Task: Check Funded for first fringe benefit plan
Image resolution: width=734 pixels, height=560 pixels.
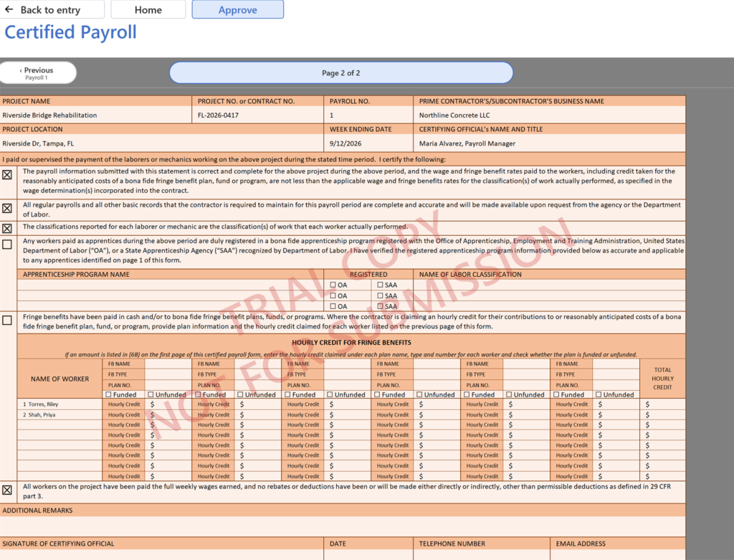Action: pyautogui.click(x=109, y=394)
